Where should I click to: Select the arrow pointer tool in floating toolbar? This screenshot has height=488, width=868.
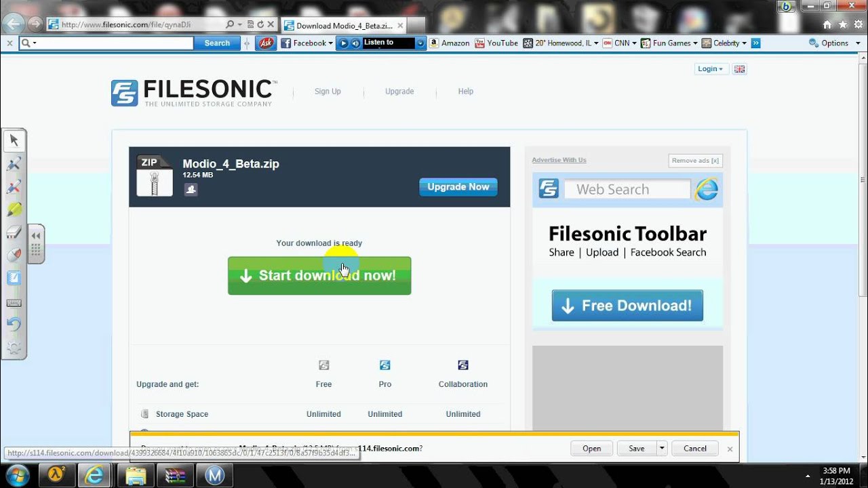(x=14, y=140)
